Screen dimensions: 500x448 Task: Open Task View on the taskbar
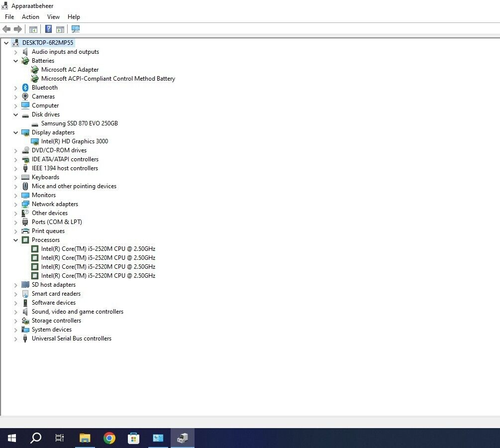(60, 438)
